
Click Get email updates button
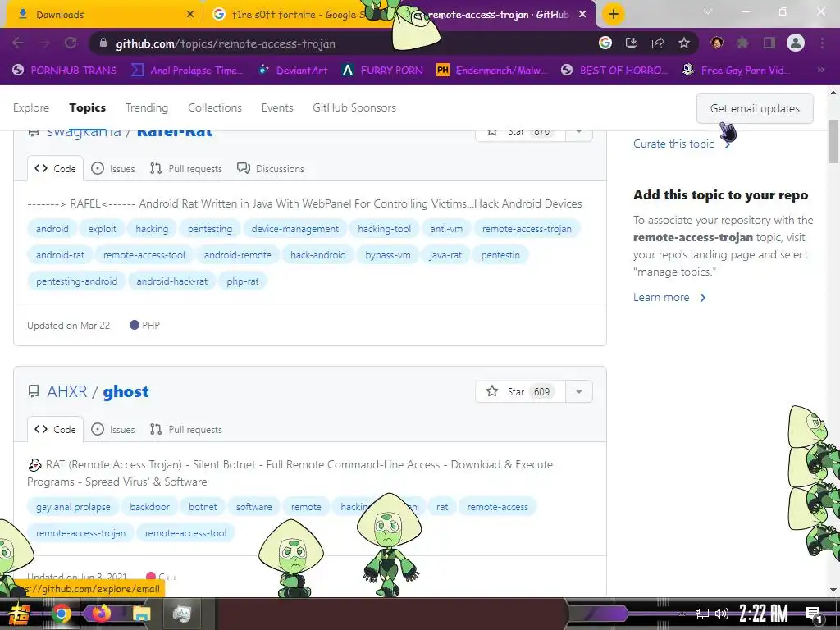(x=755, y=109)
